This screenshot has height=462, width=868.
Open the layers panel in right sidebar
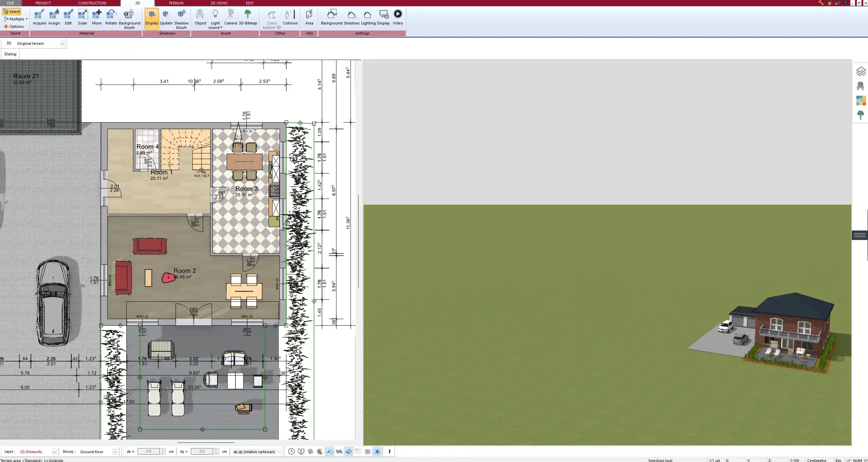click(x=861, y=71)
